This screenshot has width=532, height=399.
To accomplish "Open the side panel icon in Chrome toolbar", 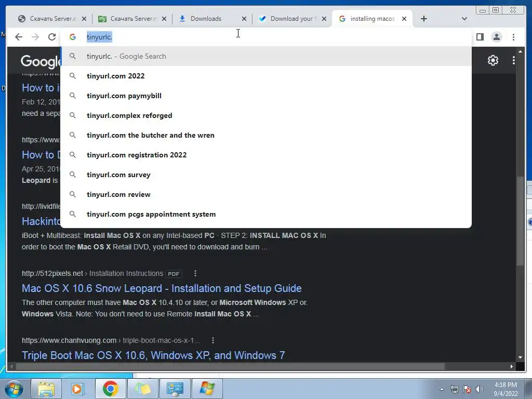I will [x=480, y=37].
